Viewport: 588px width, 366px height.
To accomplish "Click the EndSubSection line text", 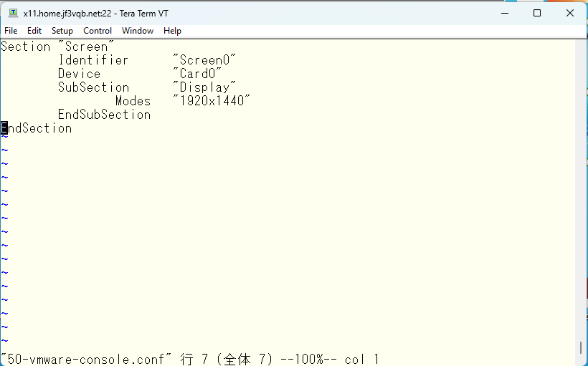I will (104, 115).
